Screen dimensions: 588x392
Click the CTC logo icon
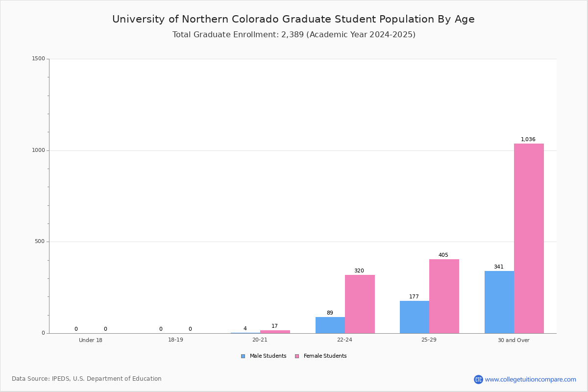478,379
